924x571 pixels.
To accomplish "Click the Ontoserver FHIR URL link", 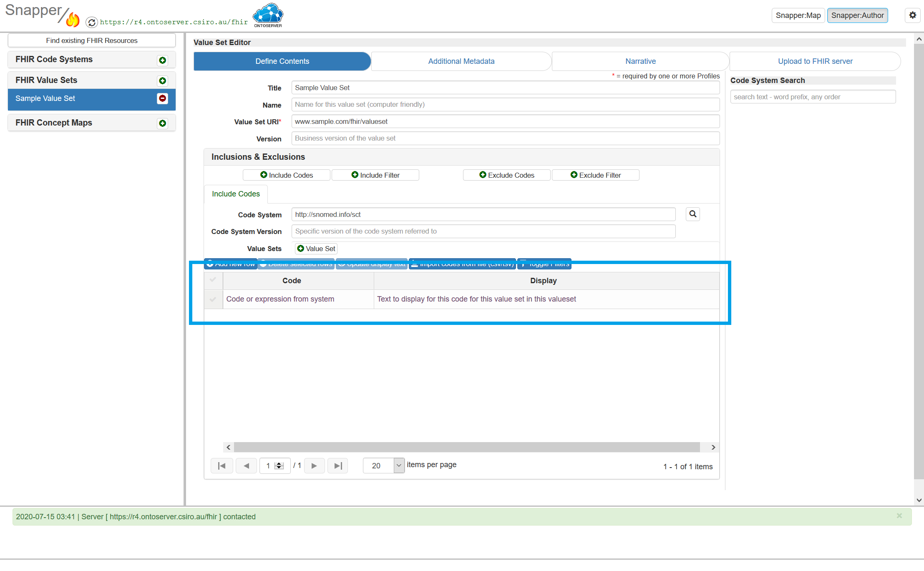I will coord(174,22).
